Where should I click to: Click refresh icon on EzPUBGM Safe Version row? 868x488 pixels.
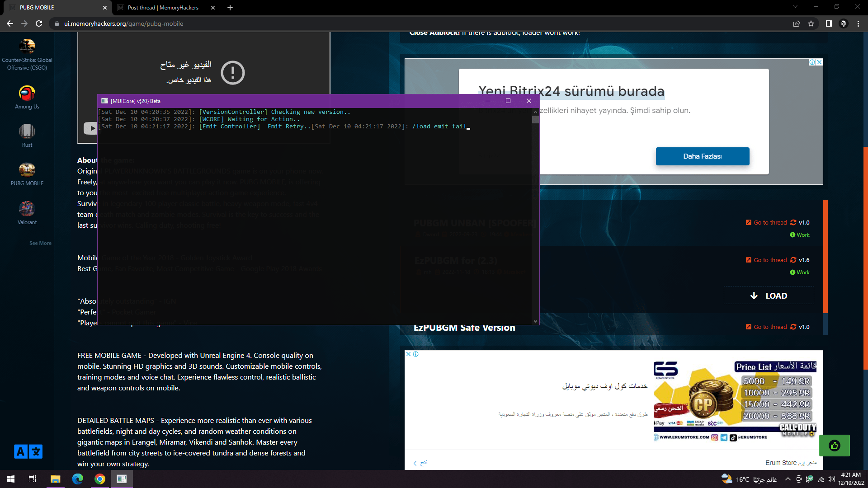pyautogui.click(x=793, y=327)
